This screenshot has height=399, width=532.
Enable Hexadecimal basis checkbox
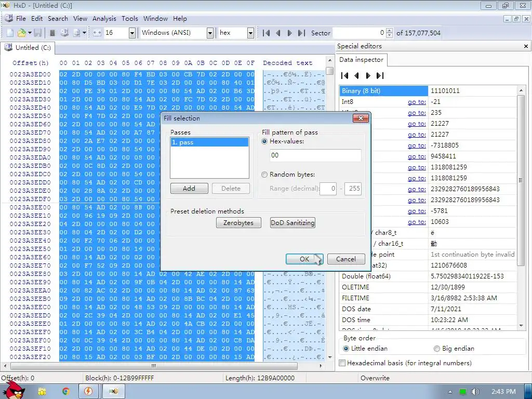(x=342, y=363)
